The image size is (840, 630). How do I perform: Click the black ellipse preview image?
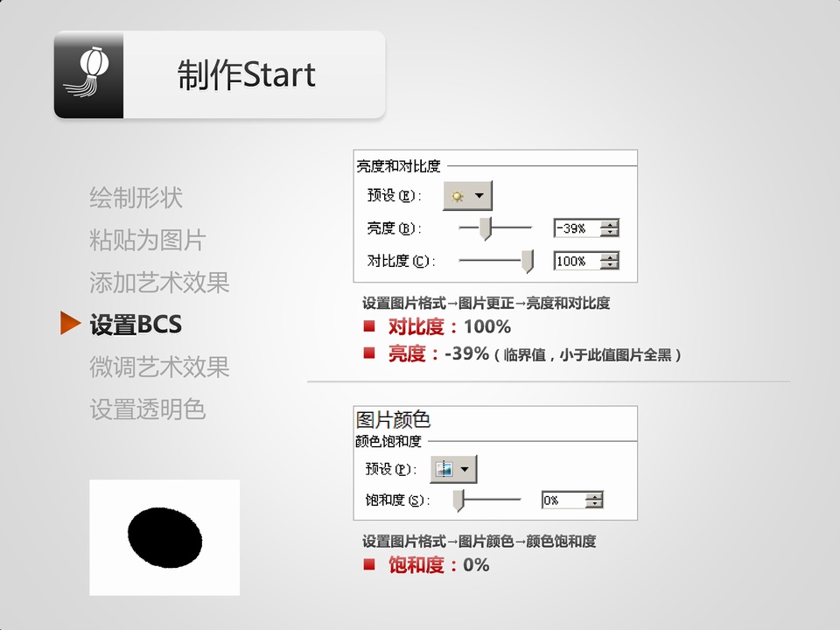coord(164,536)
